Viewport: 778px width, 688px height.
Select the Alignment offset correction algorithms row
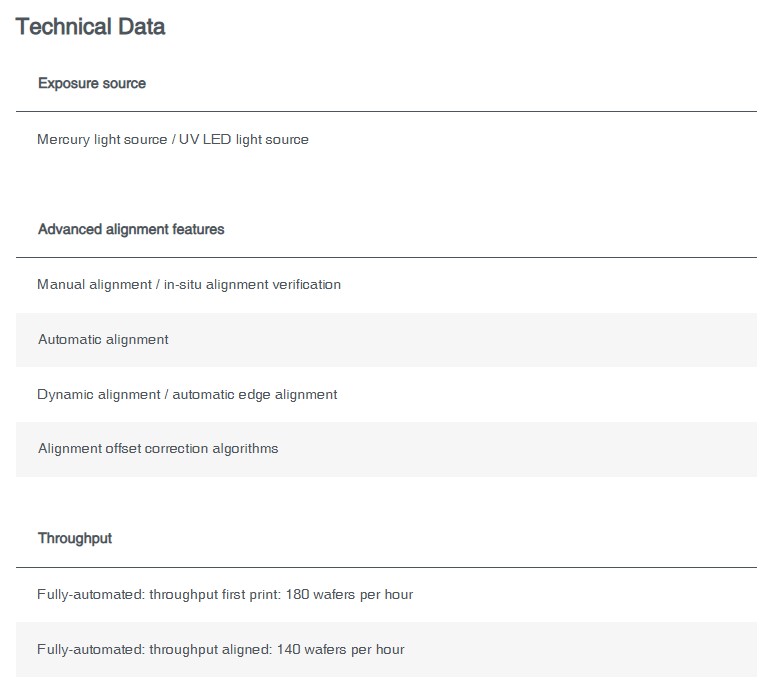click(386, 449)
